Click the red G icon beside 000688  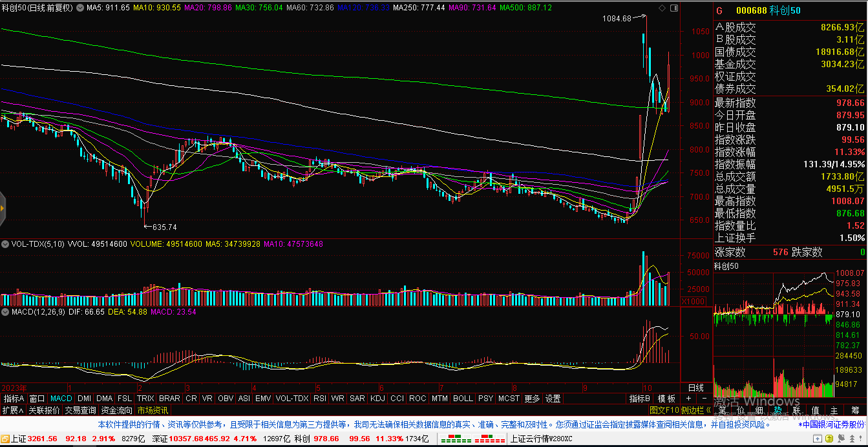[719, 10]
